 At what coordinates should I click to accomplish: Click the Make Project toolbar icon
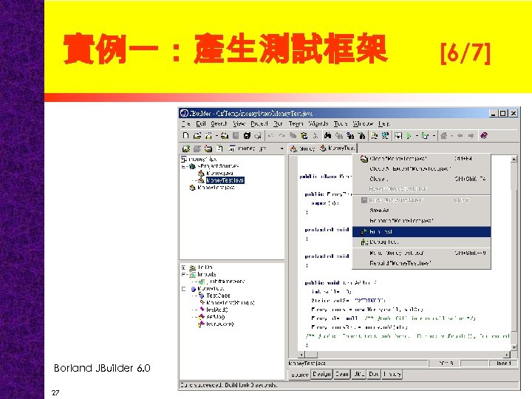coord(374,136)
